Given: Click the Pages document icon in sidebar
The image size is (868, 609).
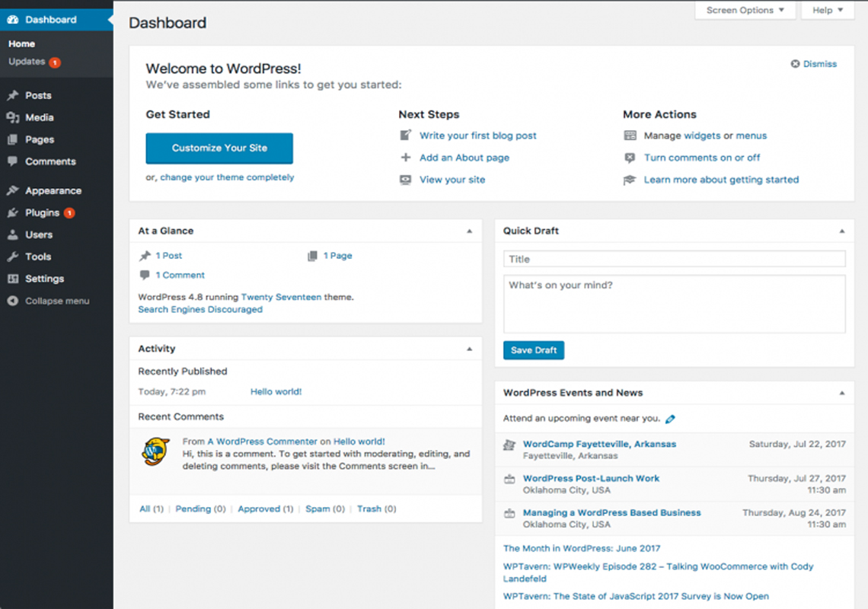Looking at the screenshot, I should pyautogui.click(x=13, y=139).
